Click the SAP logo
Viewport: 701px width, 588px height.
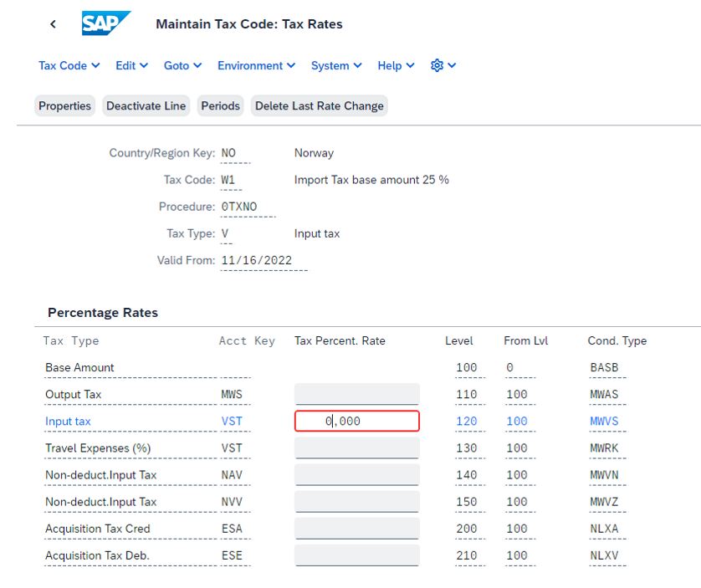(106, 23)
